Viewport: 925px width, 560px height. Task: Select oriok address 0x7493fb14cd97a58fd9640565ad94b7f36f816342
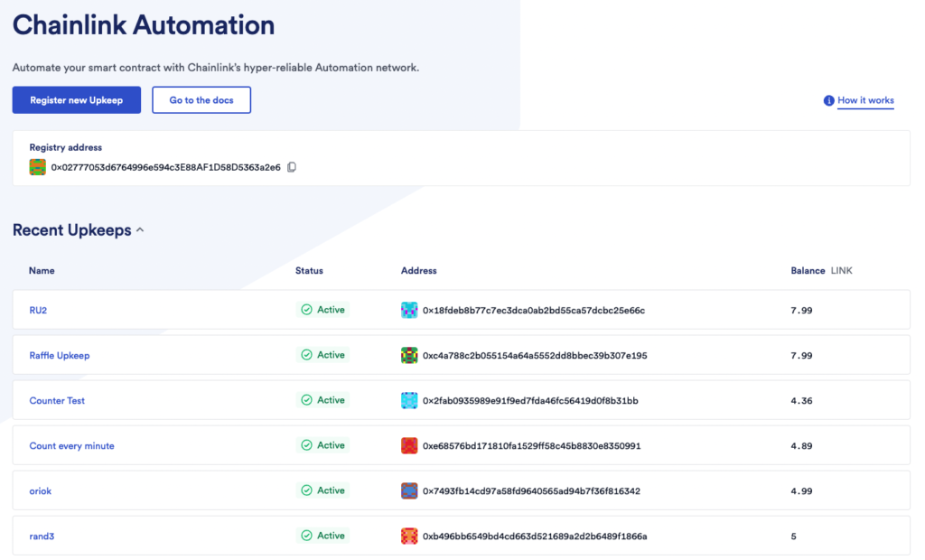tap(531, 491)
